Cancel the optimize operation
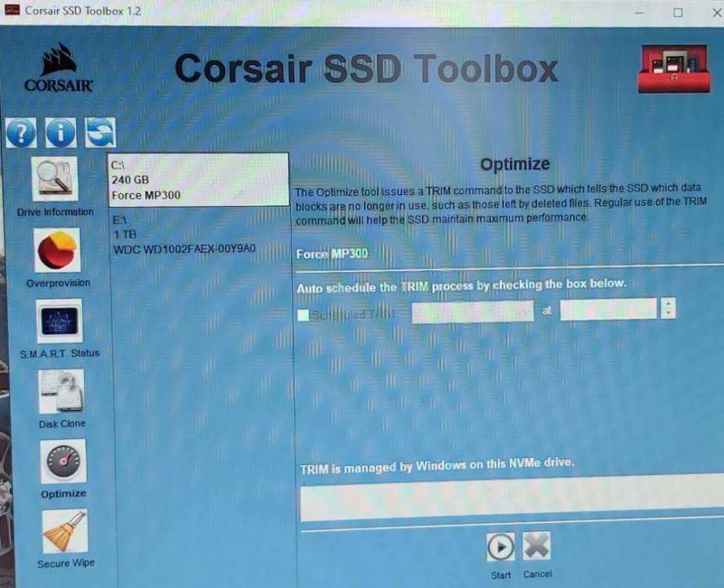 [x=537, y=546]
